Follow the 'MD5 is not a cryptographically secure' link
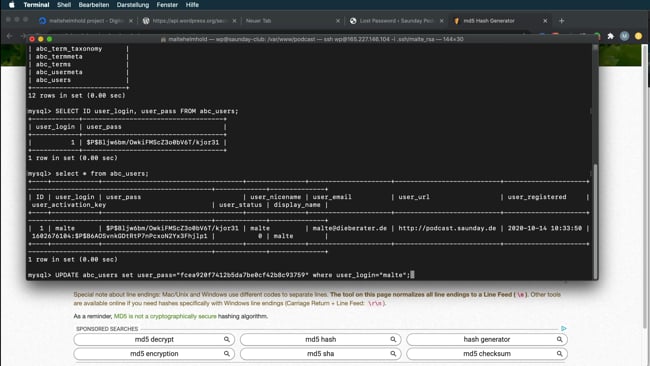Image resolution: width=650 pixels, height=366 pixels. [x=165, y=316]
